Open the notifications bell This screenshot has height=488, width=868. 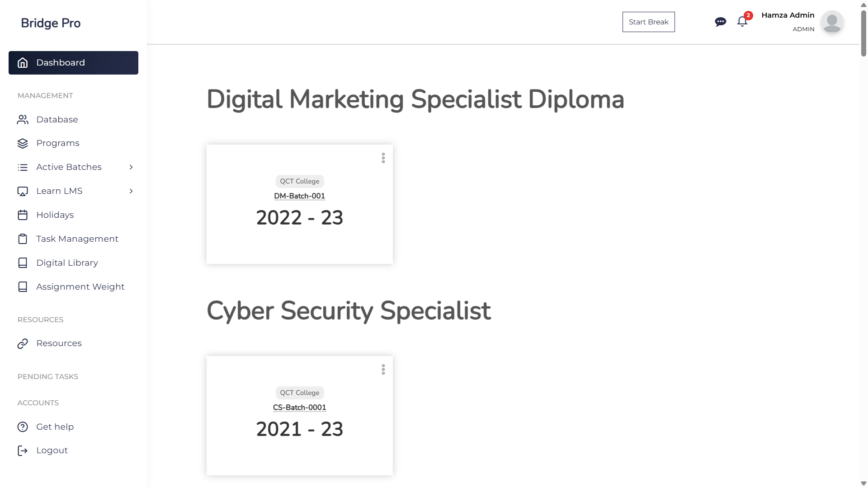click(x=742, y=22)
